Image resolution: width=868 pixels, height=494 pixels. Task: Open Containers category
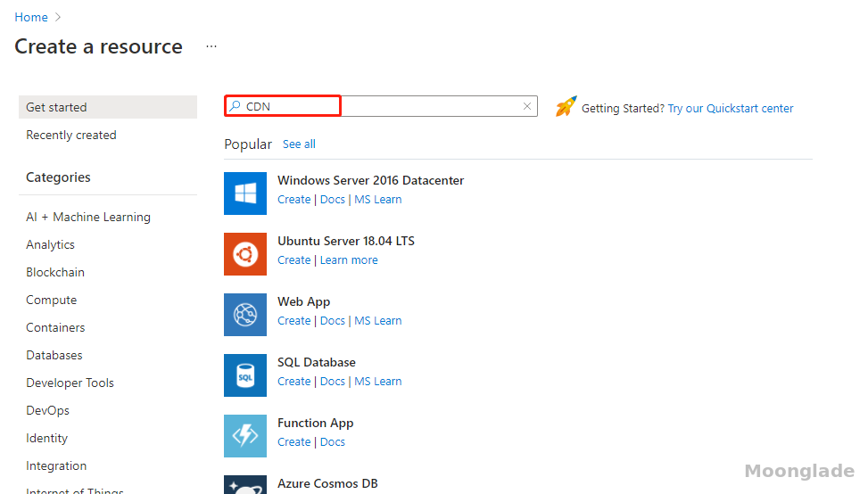pos(55,327)
